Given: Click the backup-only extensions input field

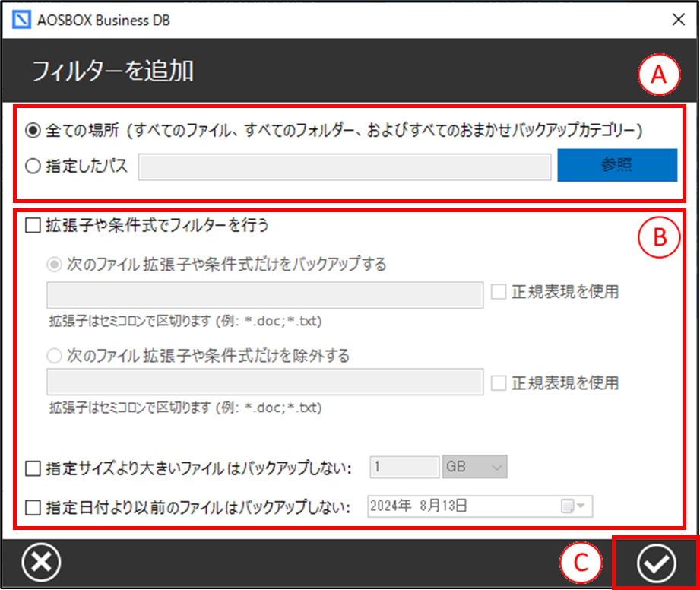Looking at the screenshot, I should [265, 295].
